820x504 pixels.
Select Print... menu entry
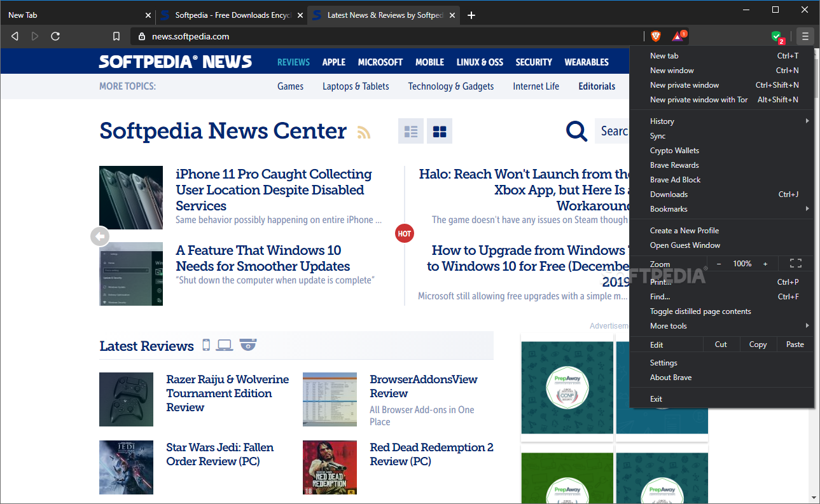tap(721, 282)
